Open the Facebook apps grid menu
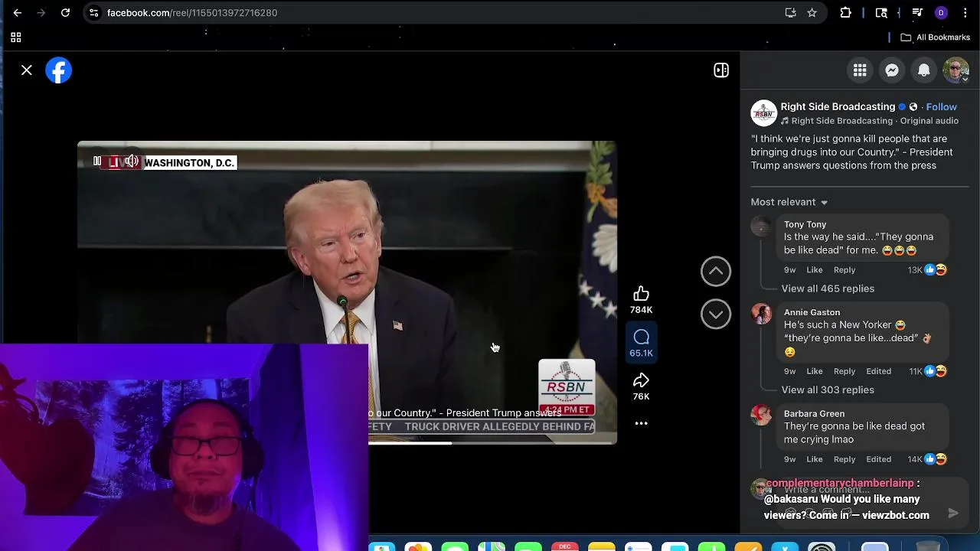 pos(860,70)
